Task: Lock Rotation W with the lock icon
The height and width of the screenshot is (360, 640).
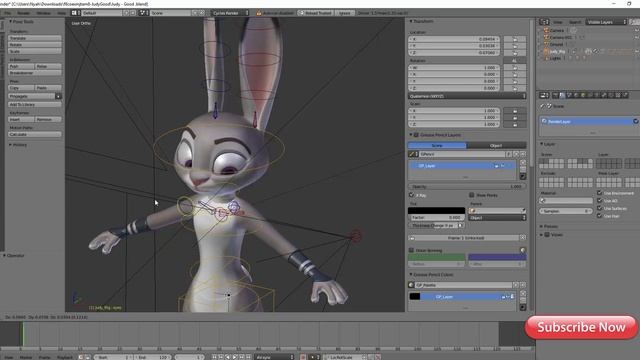Action: pos(515,68)
